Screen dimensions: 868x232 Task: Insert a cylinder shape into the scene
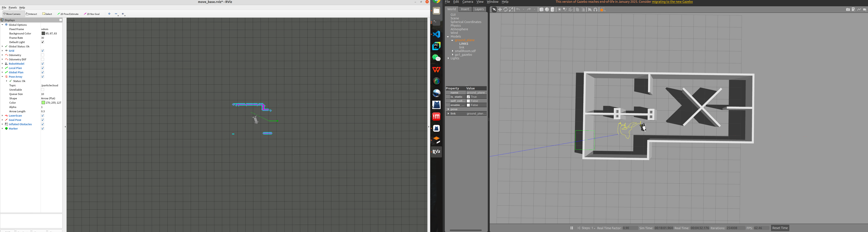(553, 10)
